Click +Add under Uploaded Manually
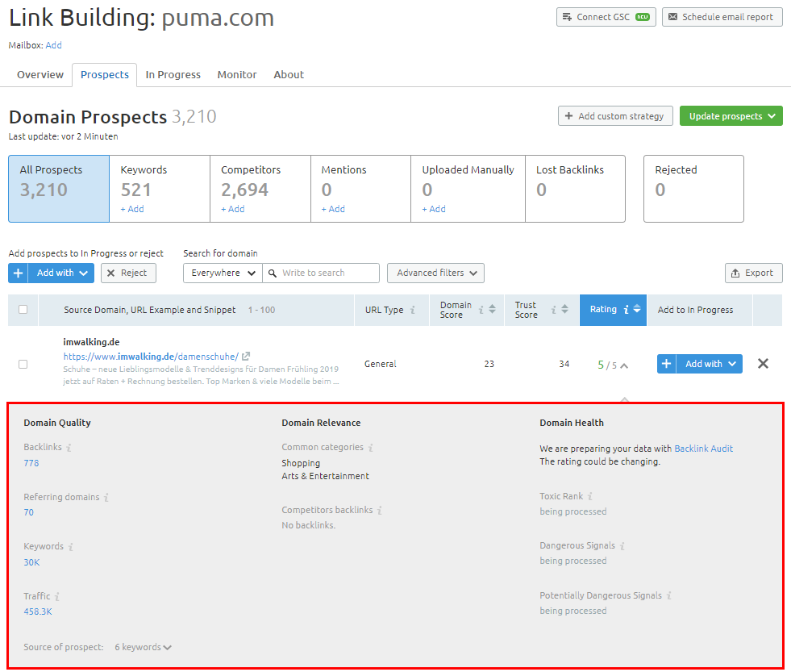The height and width of the screenshot is (672, 791). pyautogui.click(x=434, y=209)
